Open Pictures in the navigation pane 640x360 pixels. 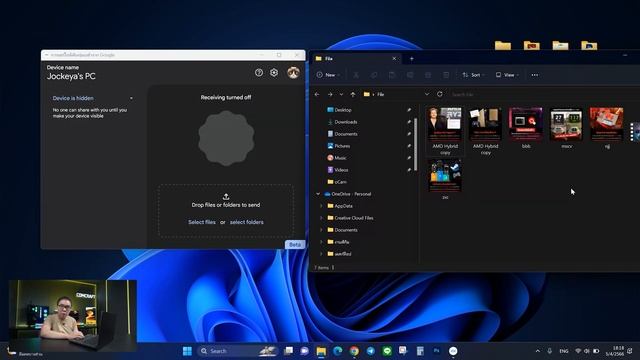342,146
